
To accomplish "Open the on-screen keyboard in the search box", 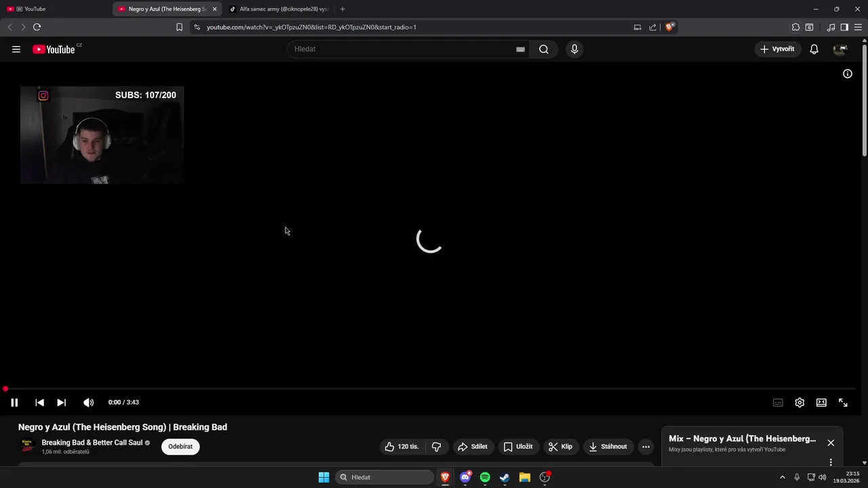I will tap(520, 49).
